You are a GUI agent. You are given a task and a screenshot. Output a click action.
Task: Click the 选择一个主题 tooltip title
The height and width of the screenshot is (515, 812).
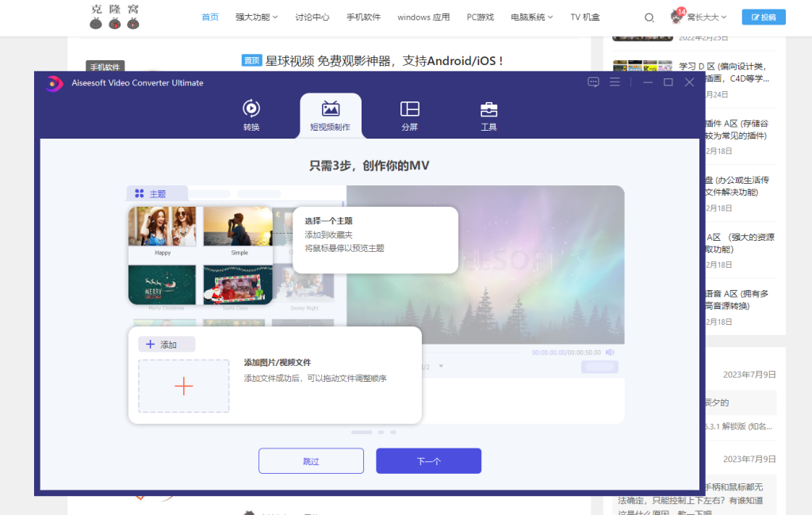click(x=328, y=220)
